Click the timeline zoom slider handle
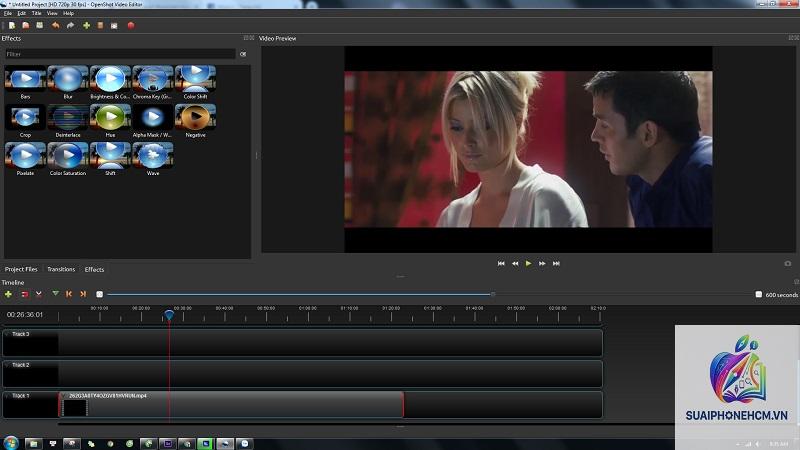This screenshot has width=800, height=450. tap(493, 294)
